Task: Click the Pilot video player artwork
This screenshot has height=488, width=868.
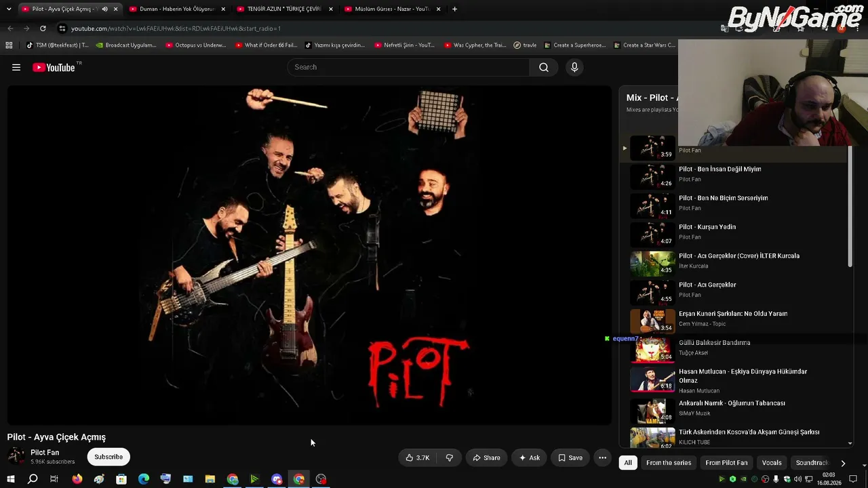Action: (309, 255)
